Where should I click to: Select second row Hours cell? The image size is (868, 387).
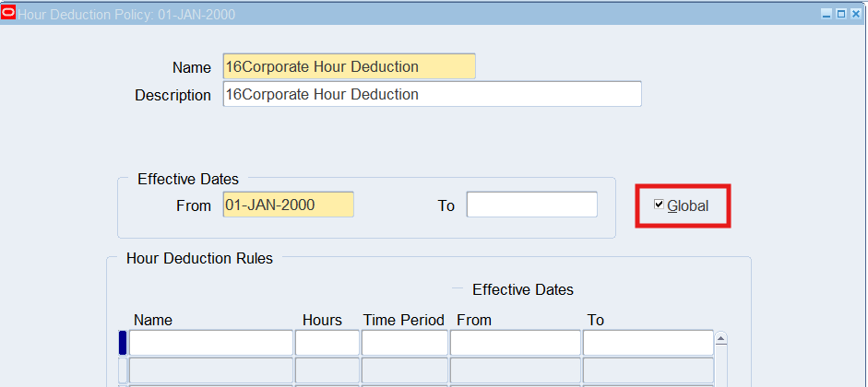click(327, 370)
